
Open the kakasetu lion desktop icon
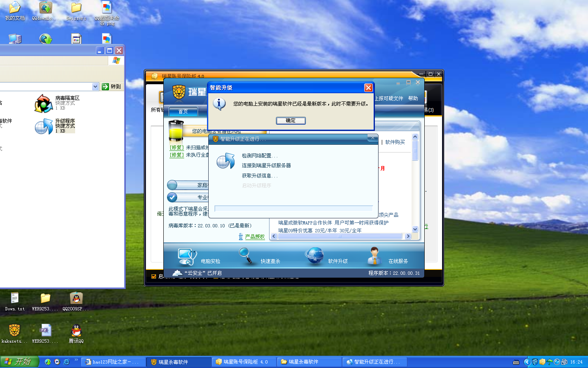[15, 334]
